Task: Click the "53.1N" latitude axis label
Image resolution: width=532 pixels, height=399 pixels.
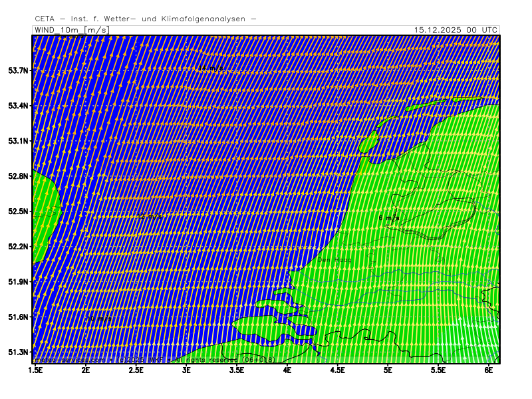Action: point(18,141)
